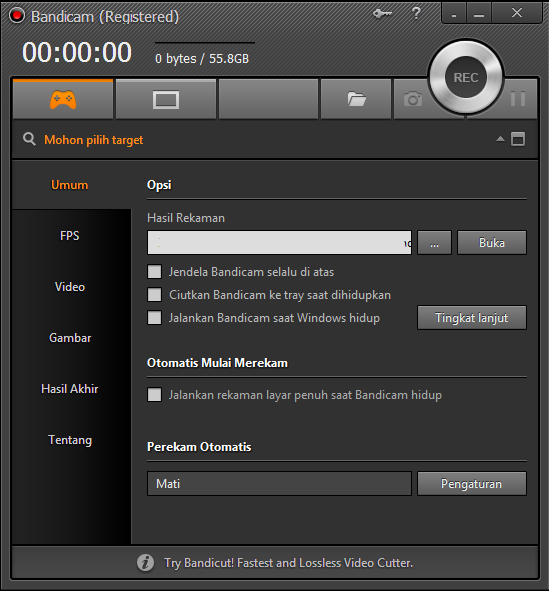Enable Jendela Bandicam selalu di atas checkbox
This screenshot has height=591, width=549.
154,272
